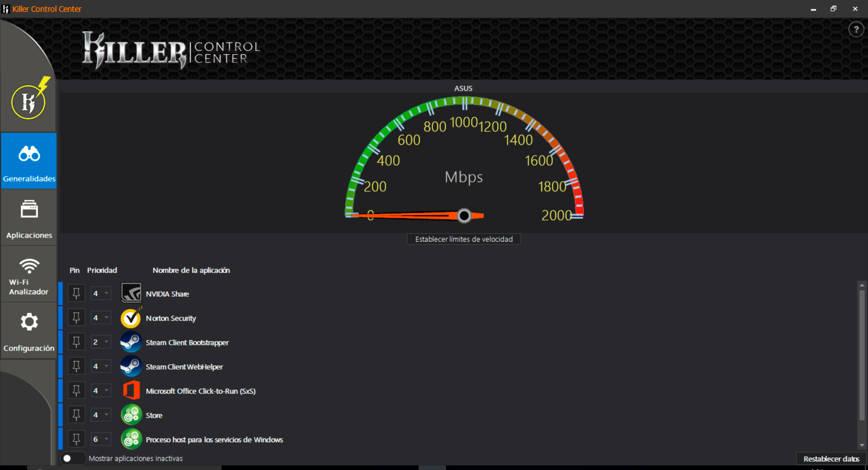The width and height of the screenshot is (868, 470).
Task: Restore down the Killer Control Center window
Action: click(833, 9)
